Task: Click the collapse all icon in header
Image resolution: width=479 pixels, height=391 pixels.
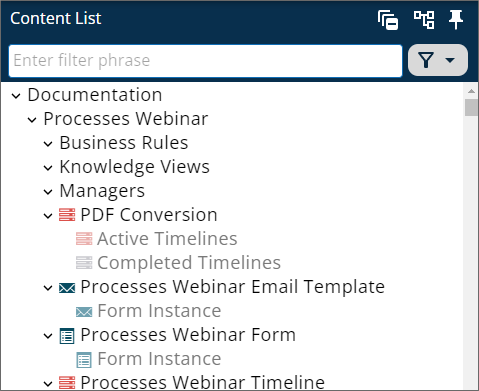Action: pos(388,20)
